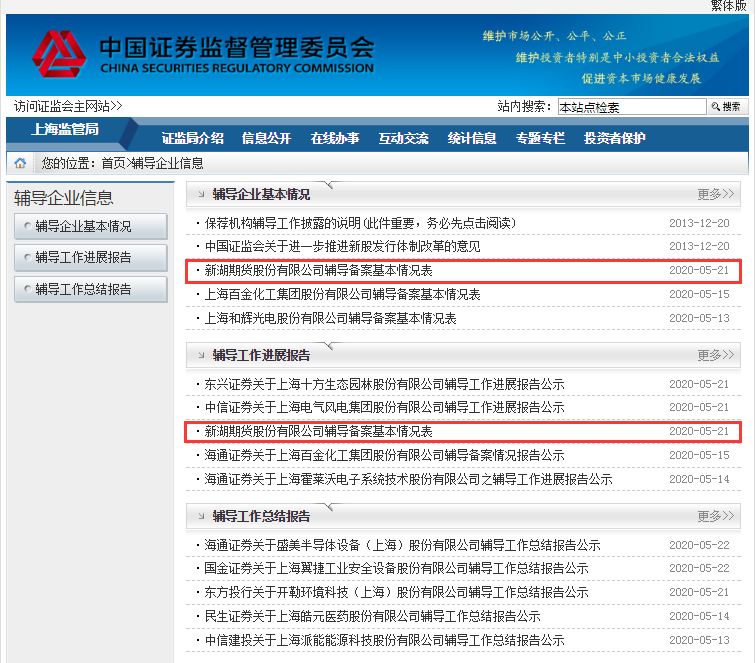This screenshot has height=663, width=755.
Task: Click radio bullet icon beside sidebar 辅导工作总结报告
Action: (28, 289)
